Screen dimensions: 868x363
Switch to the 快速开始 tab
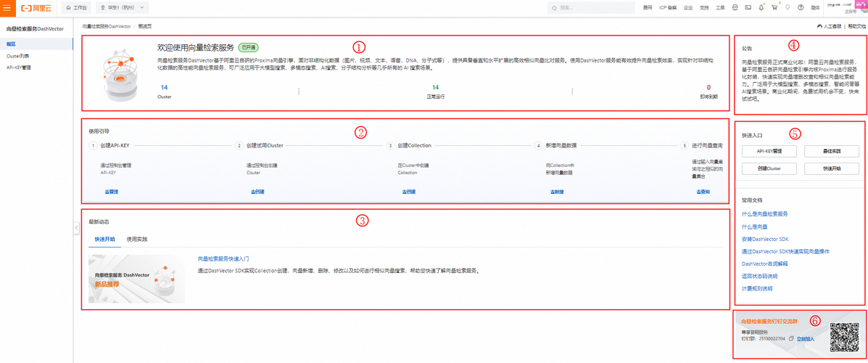tap(104, 240)
